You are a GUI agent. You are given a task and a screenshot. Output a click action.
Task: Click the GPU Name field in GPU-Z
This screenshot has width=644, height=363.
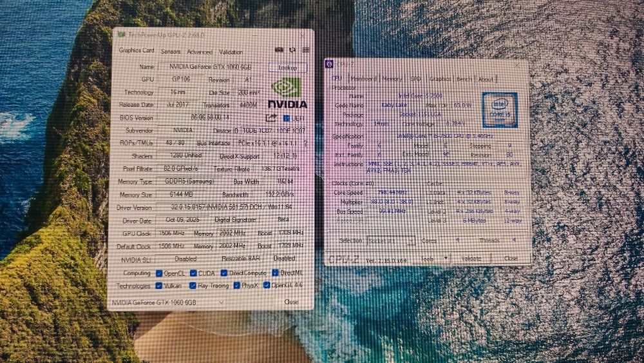point(211,66)
